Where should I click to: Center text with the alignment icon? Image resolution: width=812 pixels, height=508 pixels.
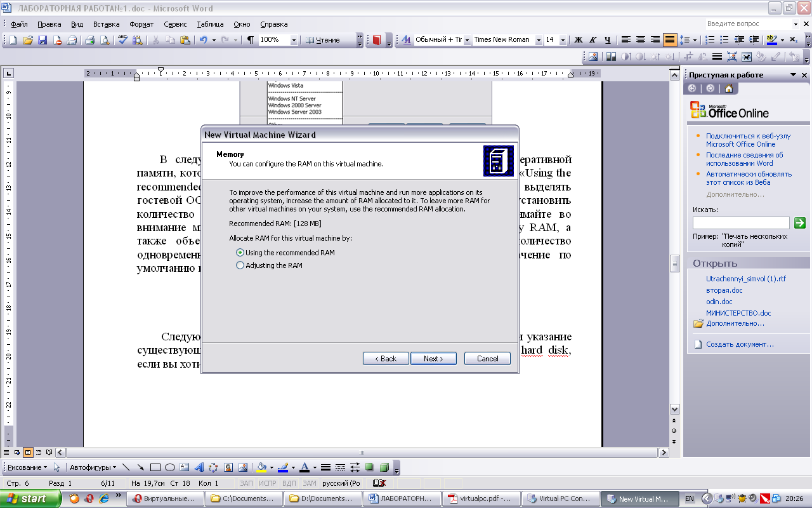pyautogui.click(x=641, y=40)
